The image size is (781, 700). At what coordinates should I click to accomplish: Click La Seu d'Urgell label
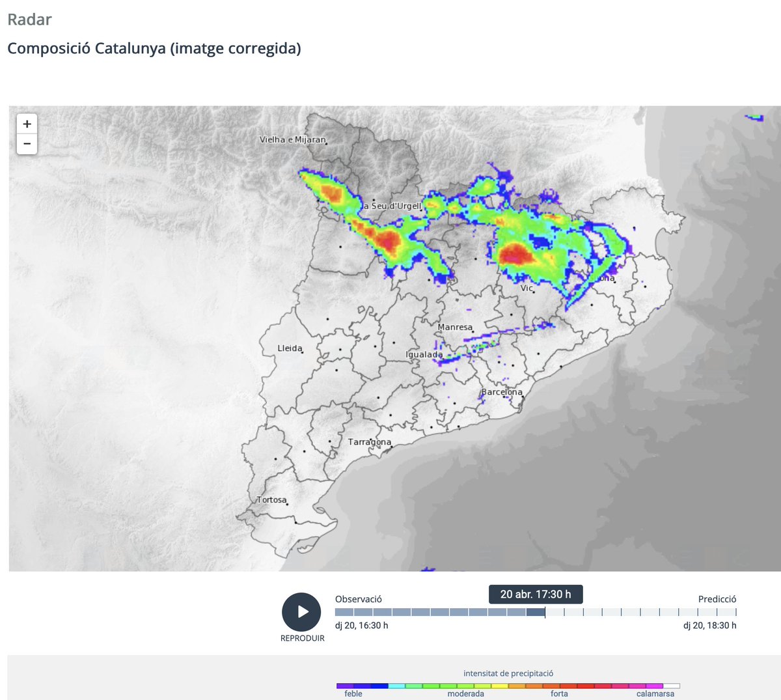pos(392,206)
